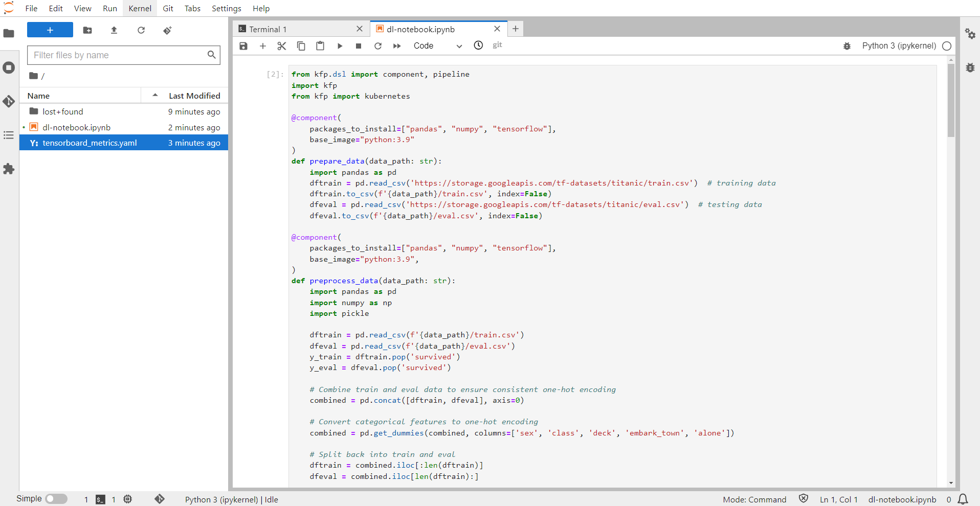Open notifications bell in status bar

(x=963, y=499)
